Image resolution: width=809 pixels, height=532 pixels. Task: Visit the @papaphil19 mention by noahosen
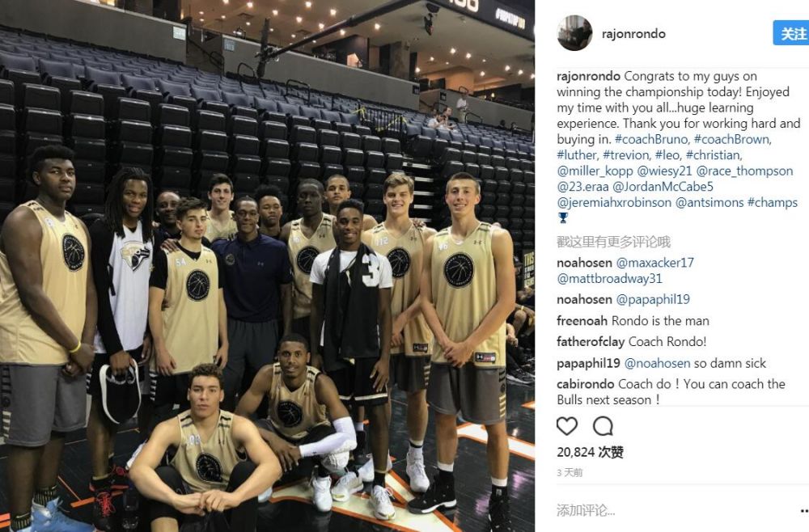[x=653, y=299]
